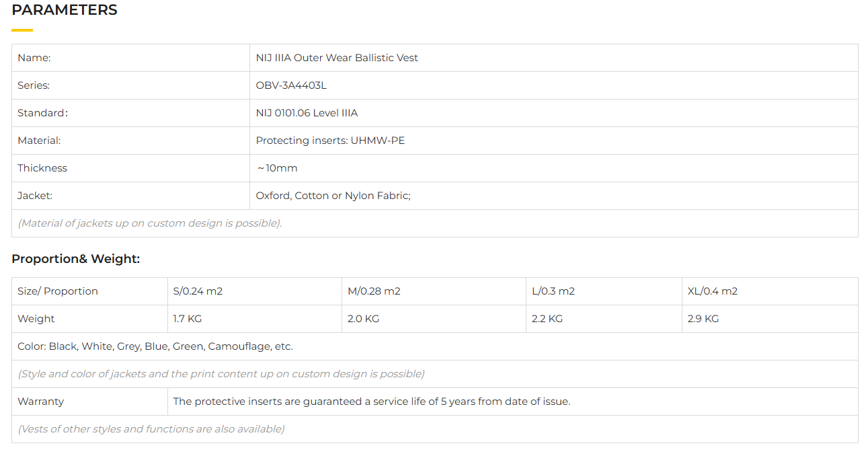This screenshot has height=456, width=868.
Task: Click the product name 'NIJ IIIA Outer Wear Ballistic Vest'
Action: 337,58
